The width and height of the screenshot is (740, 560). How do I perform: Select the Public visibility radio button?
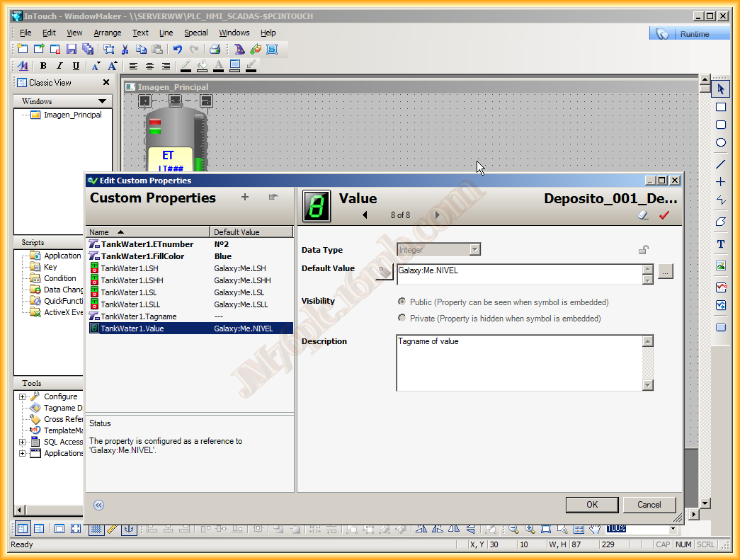[x=402, y=302]
